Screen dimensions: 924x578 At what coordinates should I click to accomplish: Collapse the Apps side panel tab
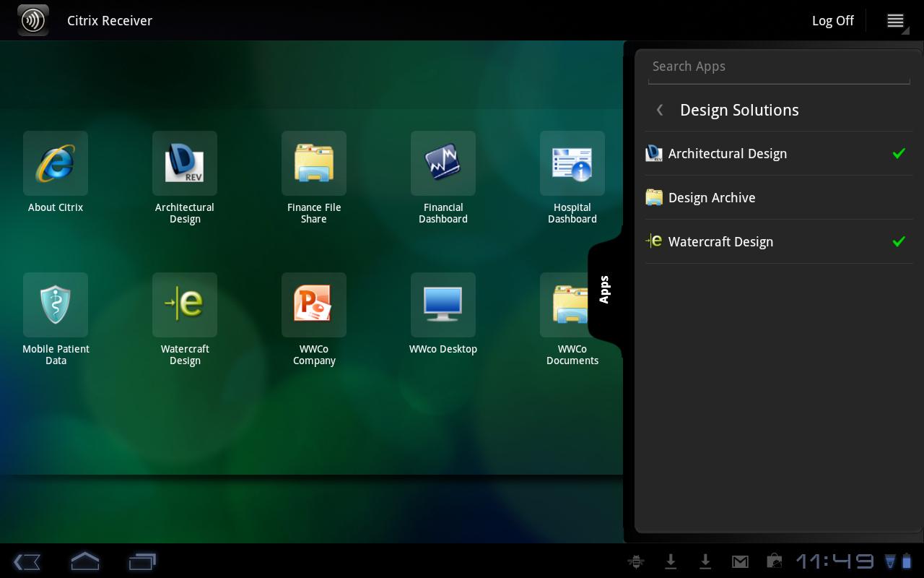pyautogui.click(x=605, y=290)
